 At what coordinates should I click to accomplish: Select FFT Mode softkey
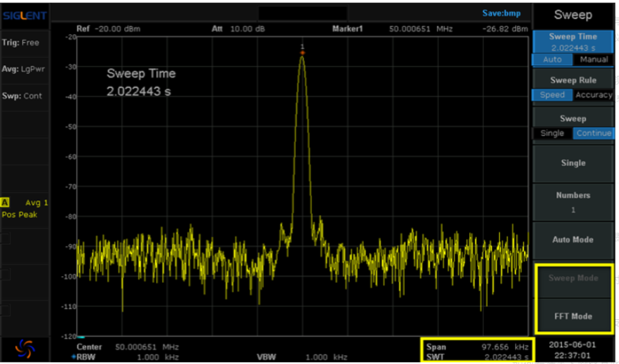[573, 316]
